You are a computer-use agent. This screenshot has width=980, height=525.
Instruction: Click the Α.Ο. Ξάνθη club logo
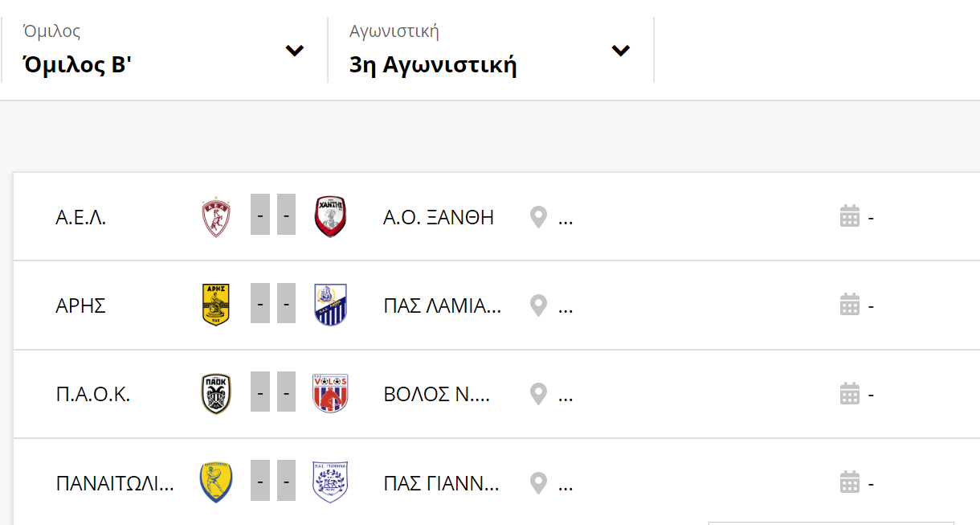click(330, 217)
